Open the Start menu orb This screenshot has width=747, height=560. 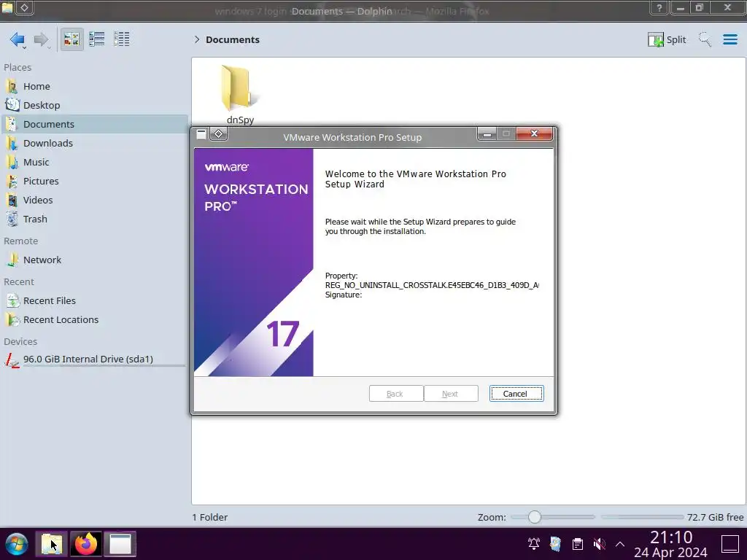click(17, 544)
